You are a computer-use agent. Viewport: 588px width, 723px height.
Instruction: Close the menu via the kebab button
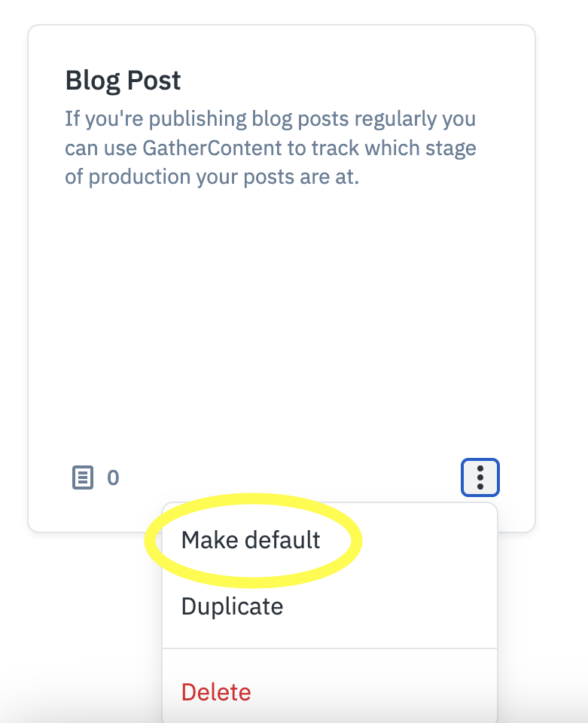[480, 477]
